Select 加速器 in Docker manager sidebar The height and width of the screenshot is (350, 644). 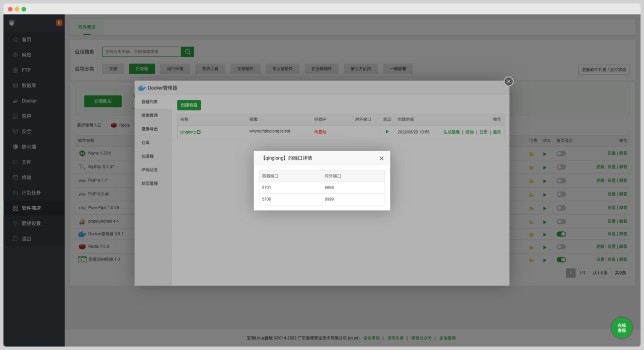pyautogui.click(x=147, y=156)
